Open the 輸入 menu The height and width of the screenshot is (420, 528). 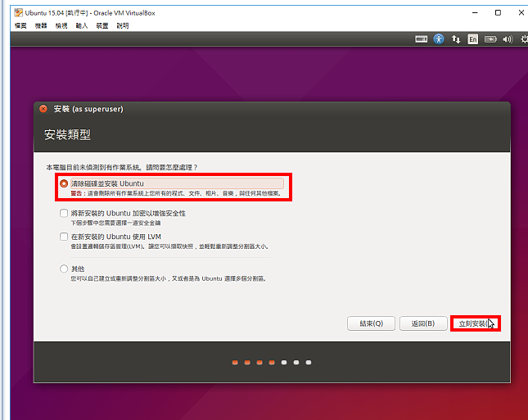click(x=82, y=25)
